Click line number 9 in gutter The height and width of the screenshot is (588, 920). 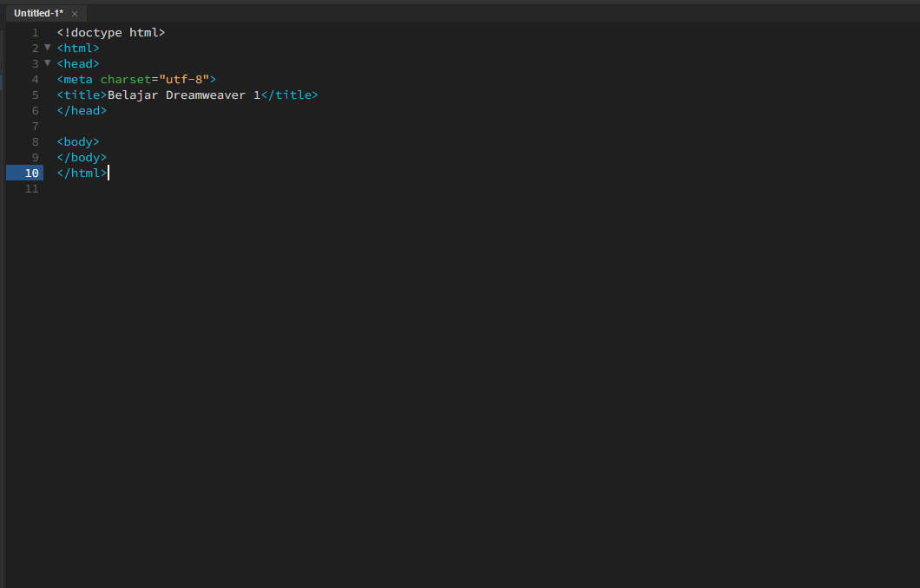[x=36, y=158]
